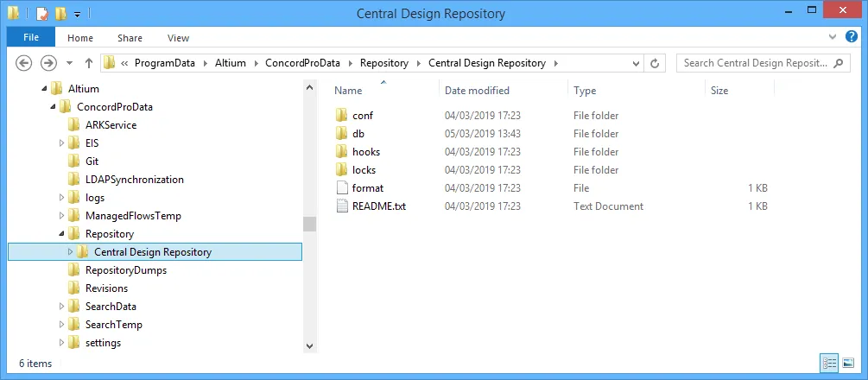Click the db date 05/03/2019 13:43

482,134
